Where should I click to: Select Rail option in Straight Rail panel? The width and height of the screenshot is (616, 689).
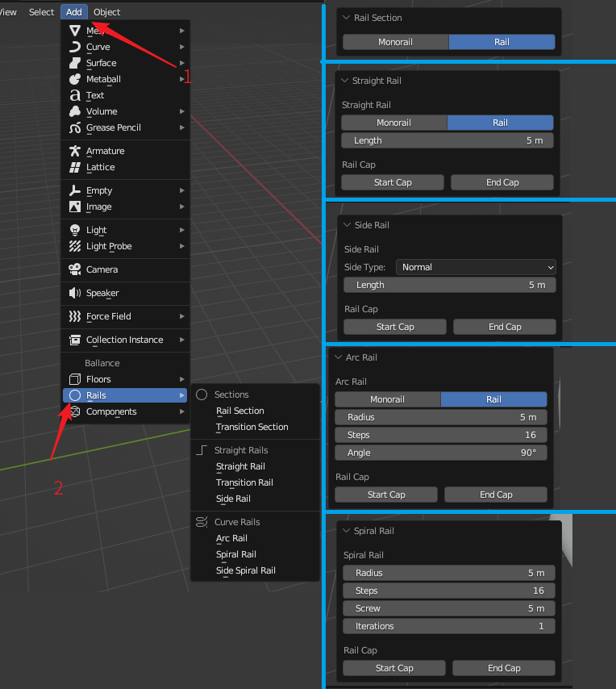[x=500, y=123]
